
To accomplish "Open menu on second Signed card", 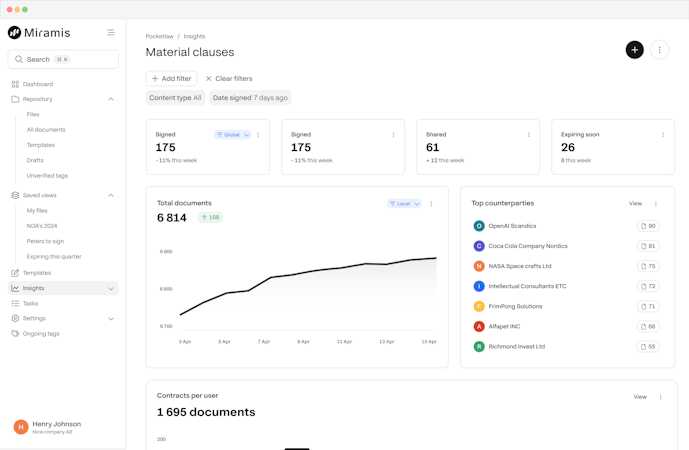I will [x=393, y=135].
